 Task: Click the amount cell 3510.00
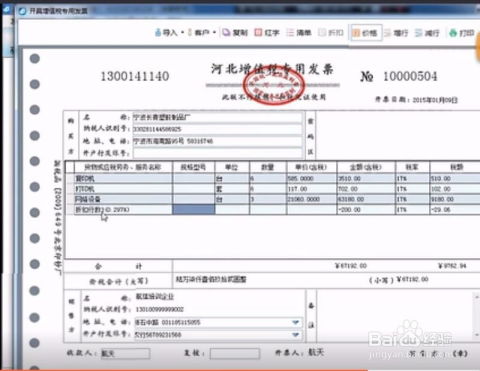[366, 178]
